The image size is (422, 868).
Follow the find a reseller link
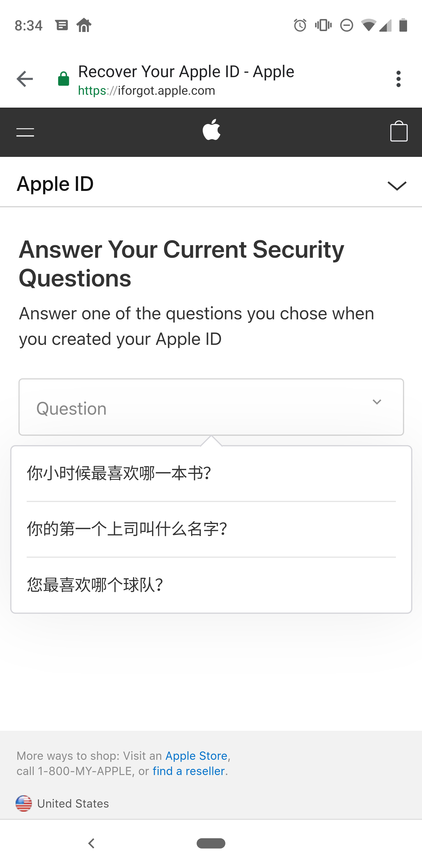click(x=189, y=771)
